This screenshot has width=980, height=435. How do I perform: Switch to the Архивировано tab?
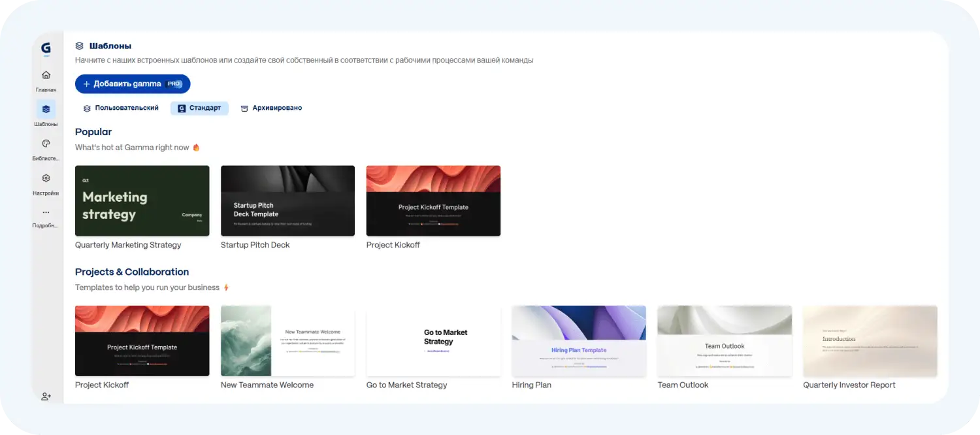coord(271,108)
